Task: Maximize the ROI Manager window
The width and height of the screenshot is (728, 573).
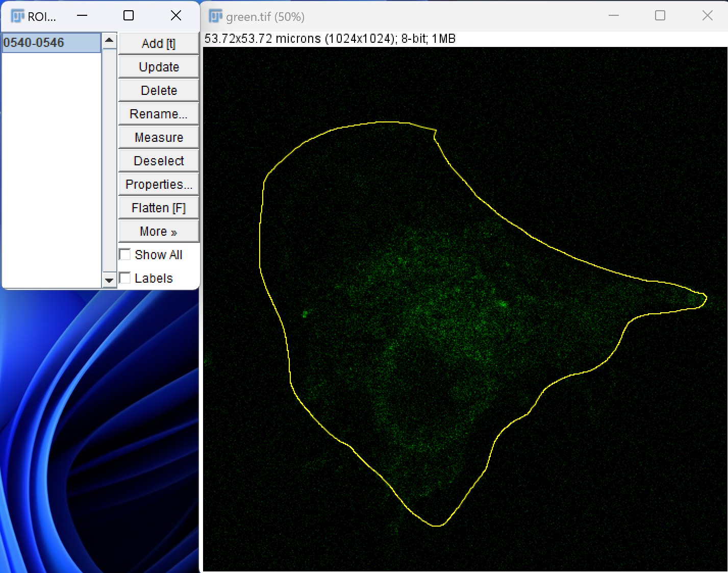Action: pyautogui.click(x=129, y=15)
